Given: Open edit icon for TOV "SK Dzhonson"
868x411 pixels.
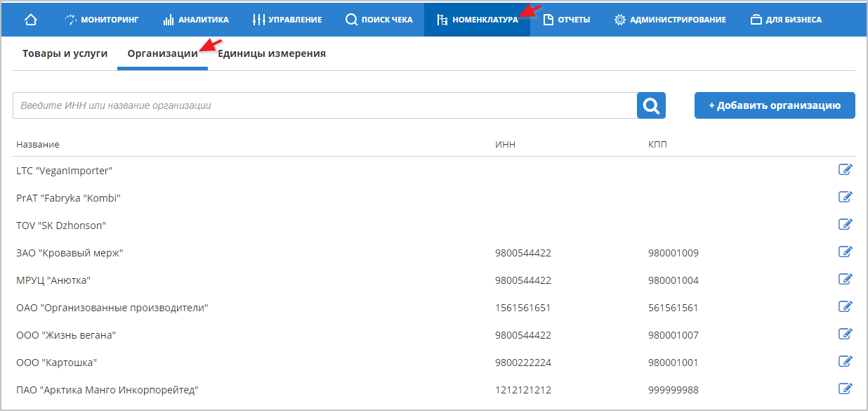Looking at the screenshot, I should pos(845,224).
